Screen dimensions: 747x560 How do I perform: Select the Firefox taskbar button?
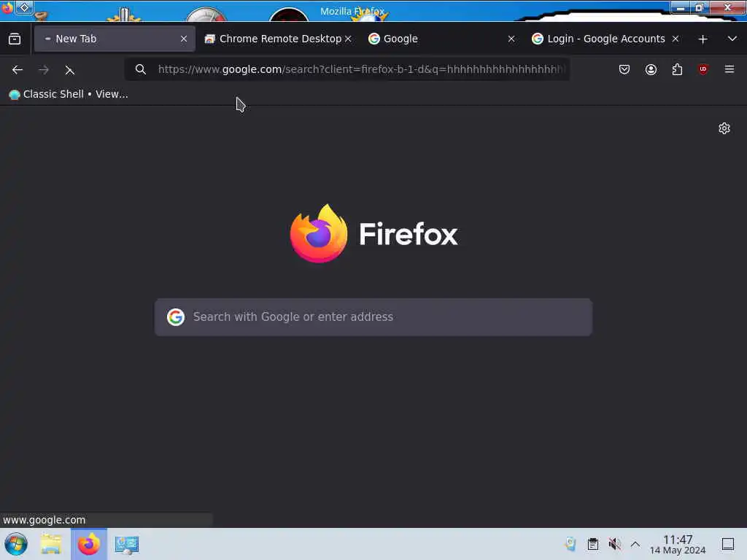pos(89,544)
